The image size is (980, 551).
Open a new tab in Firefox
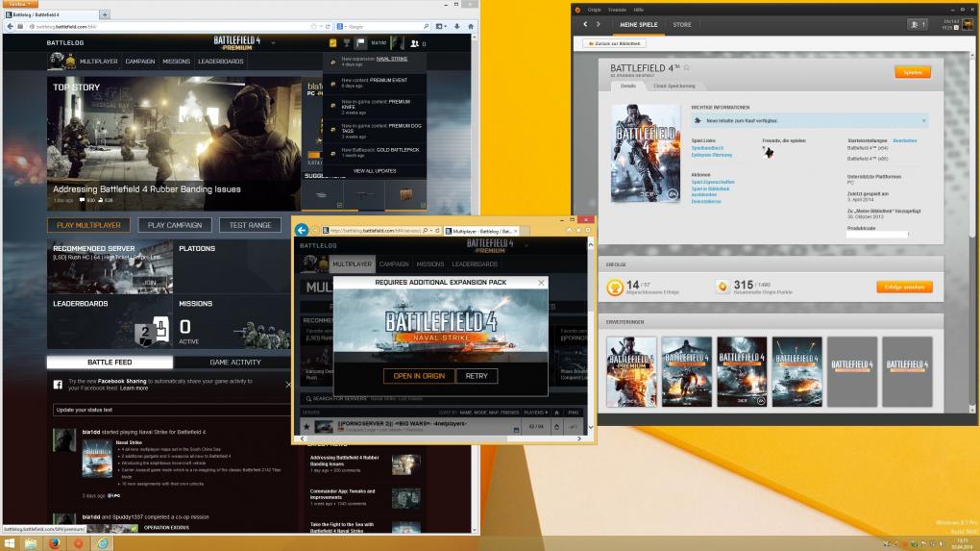105,13
